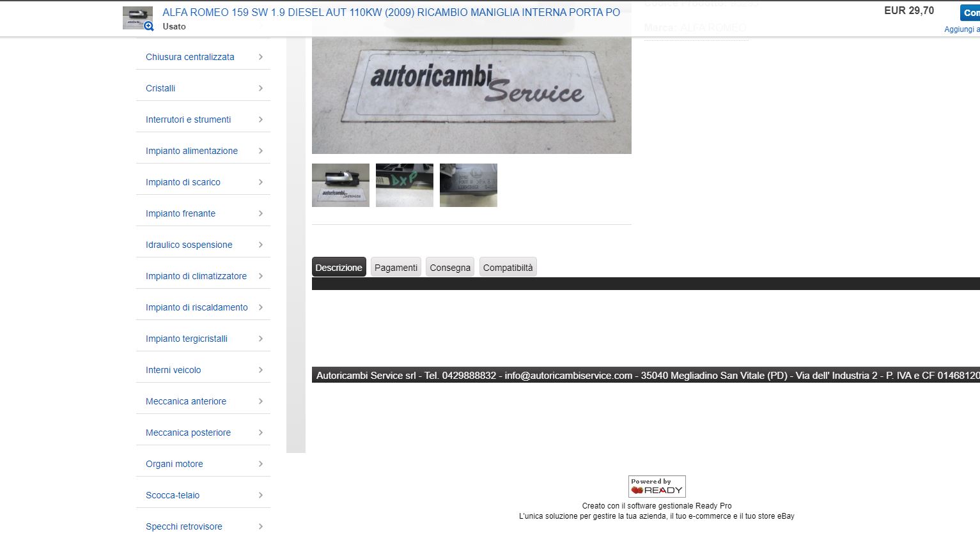The height and width of the screenshot is (536, 980).
Task: Expand Organi motore chevron
Action: pos(261,464)
